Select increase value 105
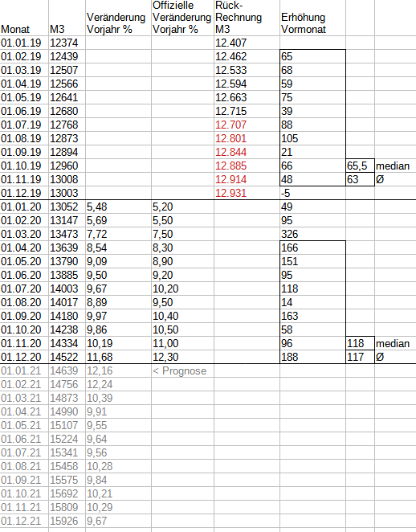The height and width of the screenshot is (532, 416). click(x=312, y=138)
